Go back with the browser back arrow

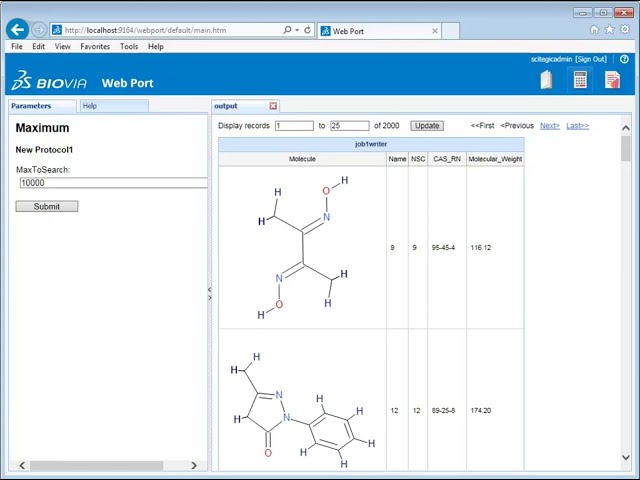pyautogui.click(x=17, y=29)
